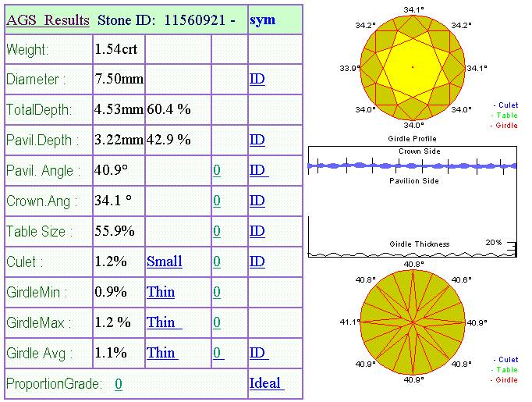Click the 7.50mm diameter value
This screenshot has width=532, height=402.
pyautogui.click(x=119, y=79)
